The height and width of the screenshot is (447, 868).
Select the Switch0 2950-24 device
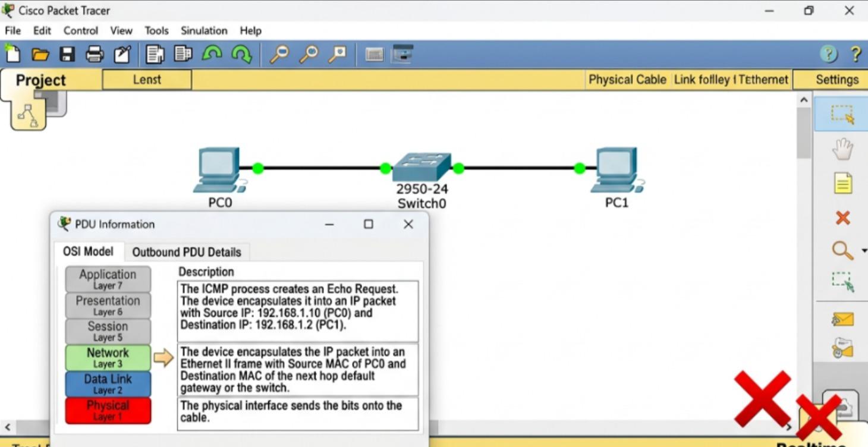(422, 167)
